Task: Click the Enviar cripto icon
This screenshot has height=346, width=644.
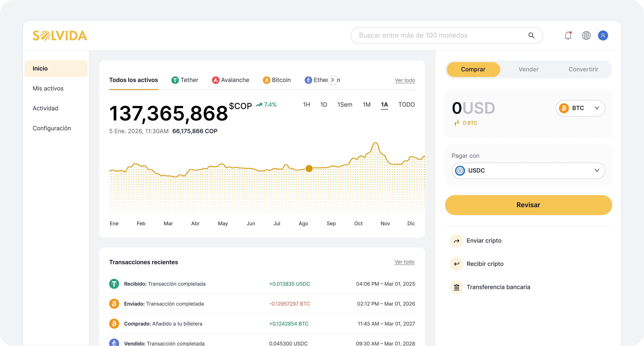Action: click(457, 241)
